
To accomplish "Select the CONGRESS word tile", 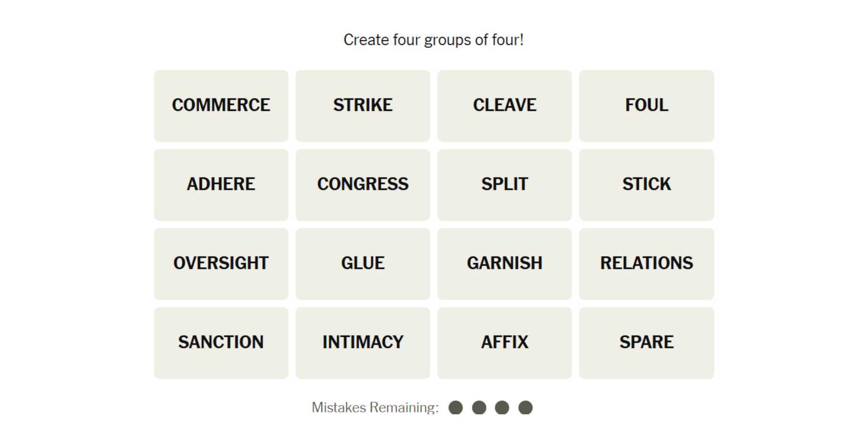I will [x=362, y=185].
